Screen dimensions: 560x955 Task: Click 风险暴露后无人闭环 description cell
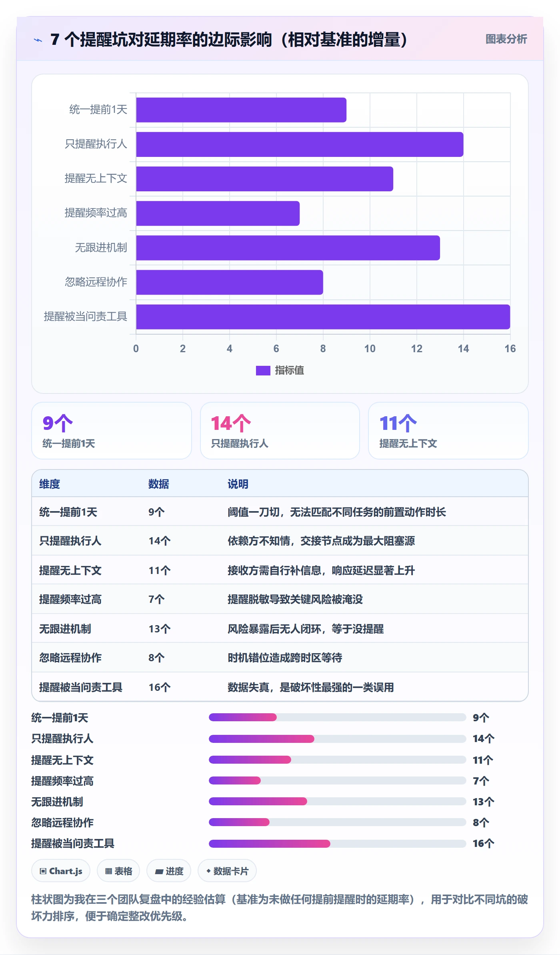point(306,629)
